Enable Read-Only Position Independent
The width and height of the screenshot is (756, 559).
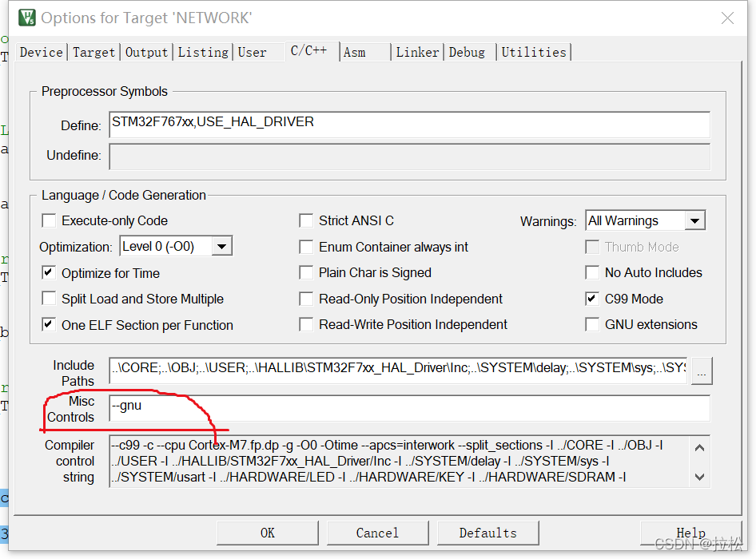pyautogui.click(x=306, y=299)
